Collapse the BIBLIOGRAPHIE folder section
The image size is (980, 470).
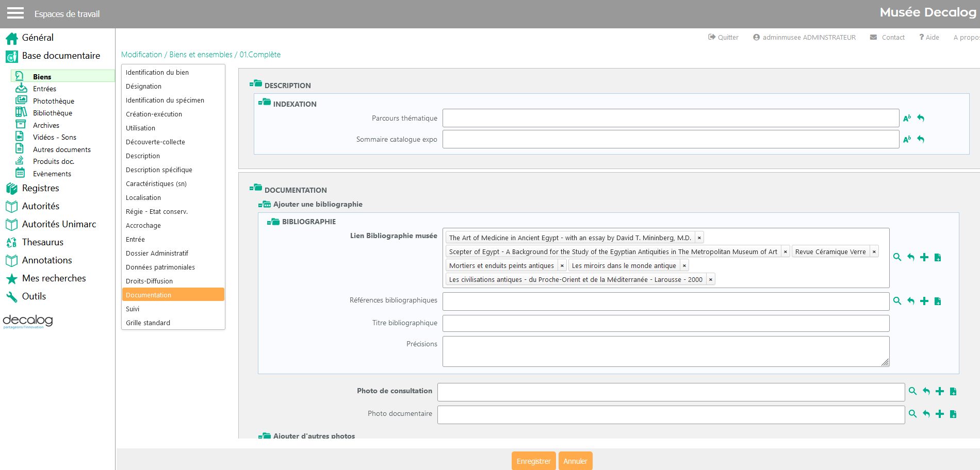273,222
